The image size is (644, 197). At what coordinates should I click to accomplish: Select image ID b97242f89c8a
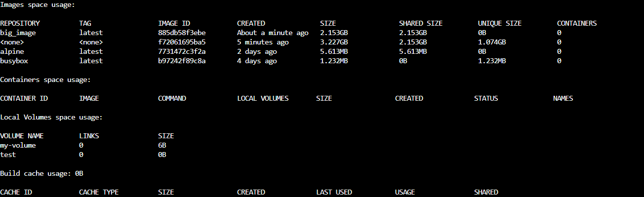click(182, 61)
